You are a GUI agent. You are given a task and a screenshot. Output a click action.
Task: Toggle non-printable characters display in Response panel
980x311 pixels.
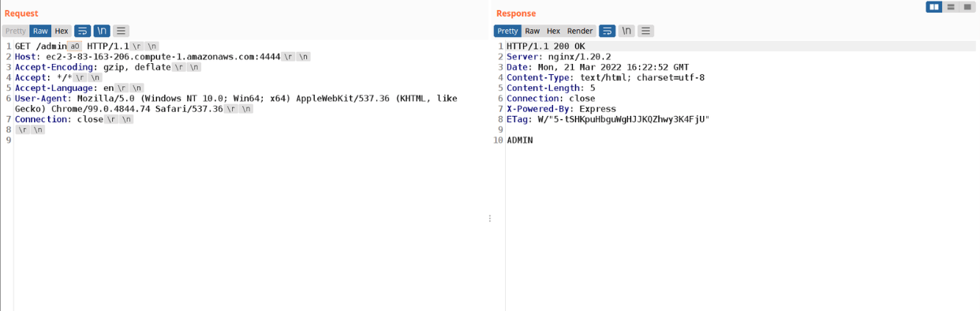(x=627, y=31)
